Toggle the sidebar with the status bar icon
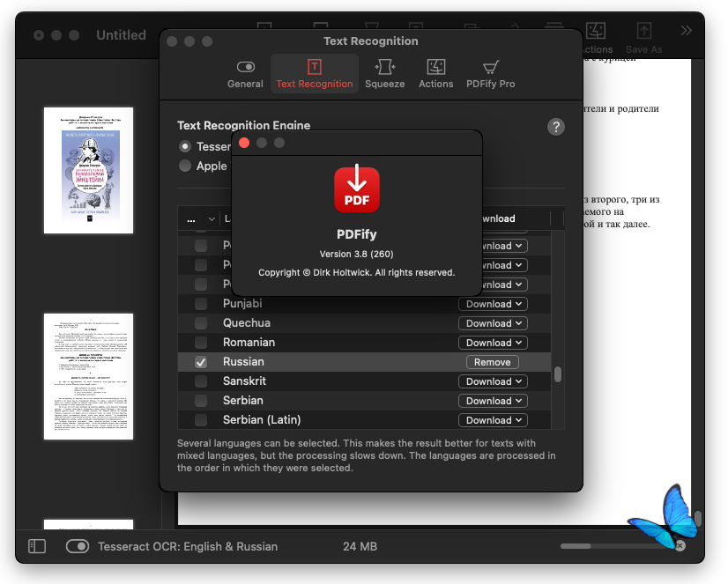The image size is (728, 584). (x=37, y=546)
